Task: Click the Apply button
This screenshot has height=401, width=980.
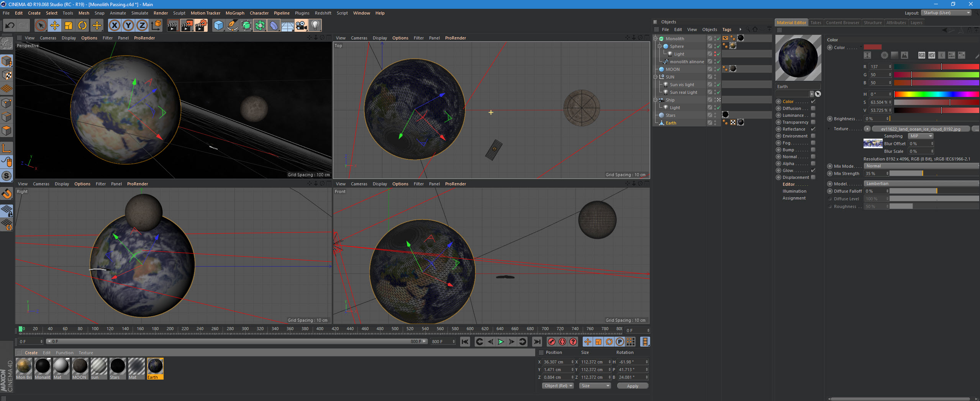Action: tap(633, 386)
